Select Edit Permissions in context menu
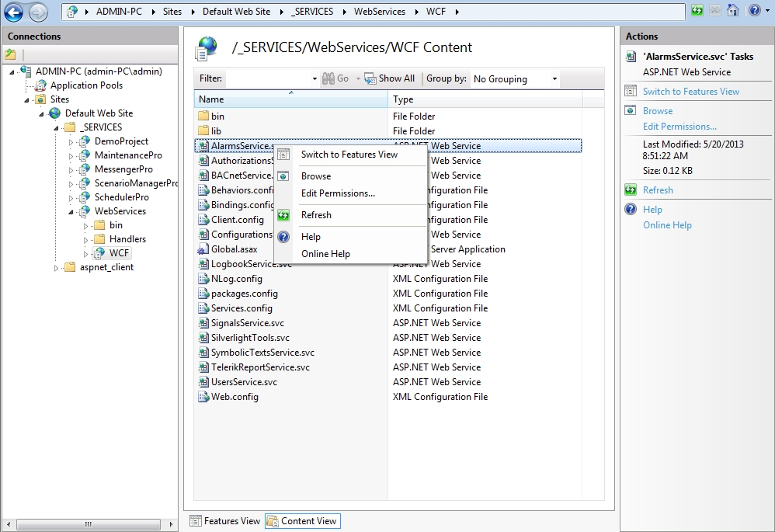The width and height of the screenshot is (775, 532). click(338, 193)
